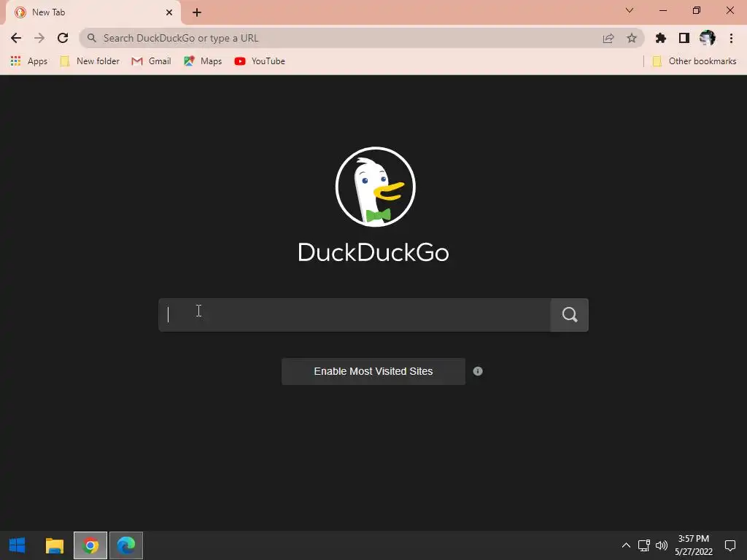Open the Gmail bookmark
Image resolution: width=747 pixels, height=560 pixels.
pos(152,61)
